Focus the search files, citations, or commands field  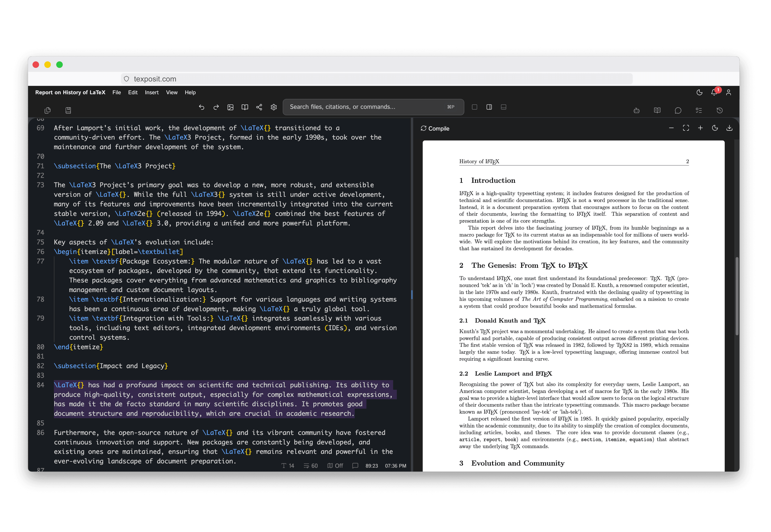pos(373,107)
